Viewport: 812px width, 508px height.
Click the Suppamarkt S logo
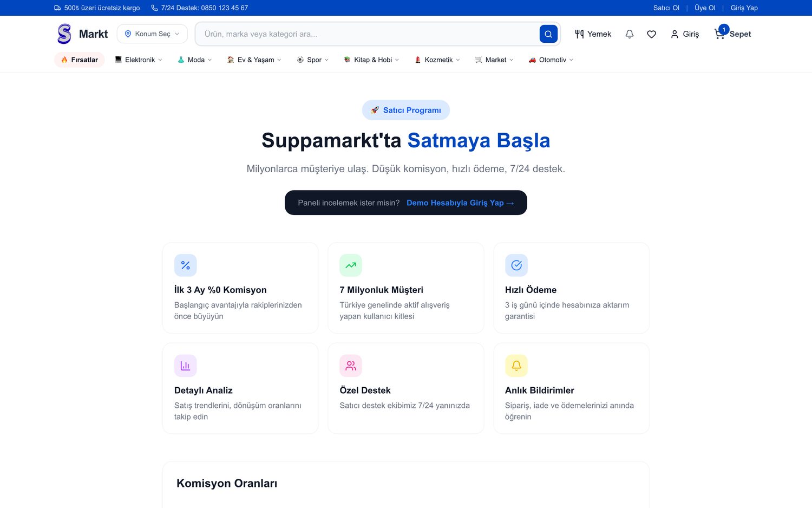point(64,34)
